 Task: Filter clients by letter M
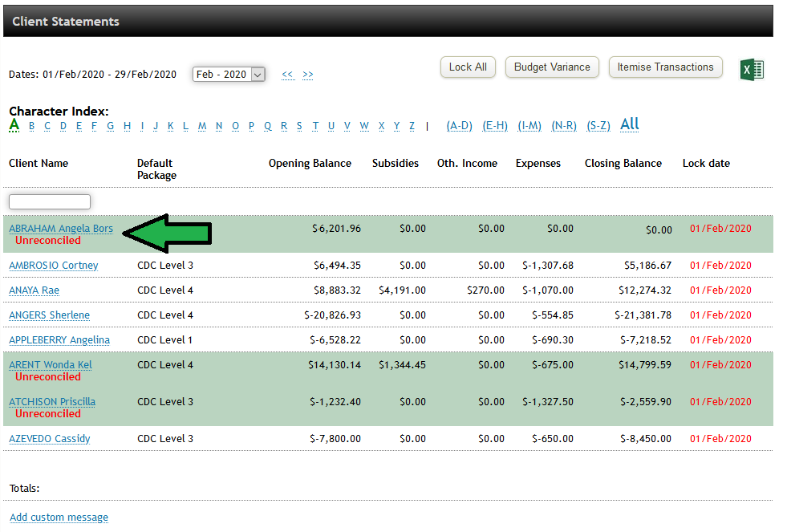(202, 126)
